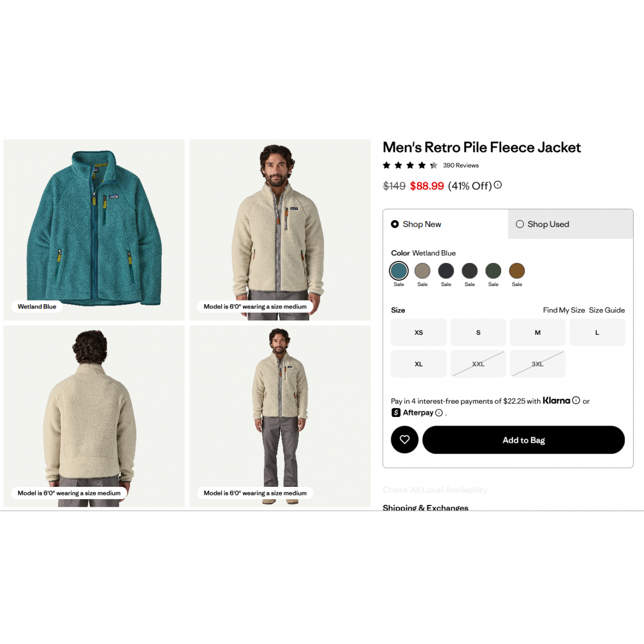Open discount info icon next to 41% Off
The height and width of the screenshot is (644, 644).
click(x=498, y=185)
